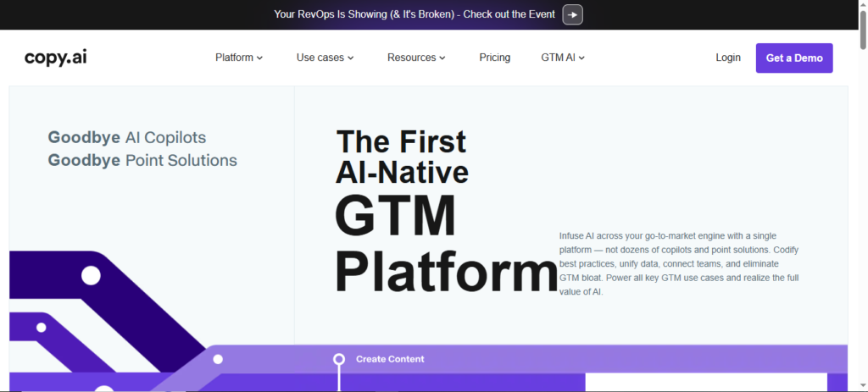Screen dimensions: 868x392
Task: Expand the Platform dropdown menu
Action: point(239,58)
